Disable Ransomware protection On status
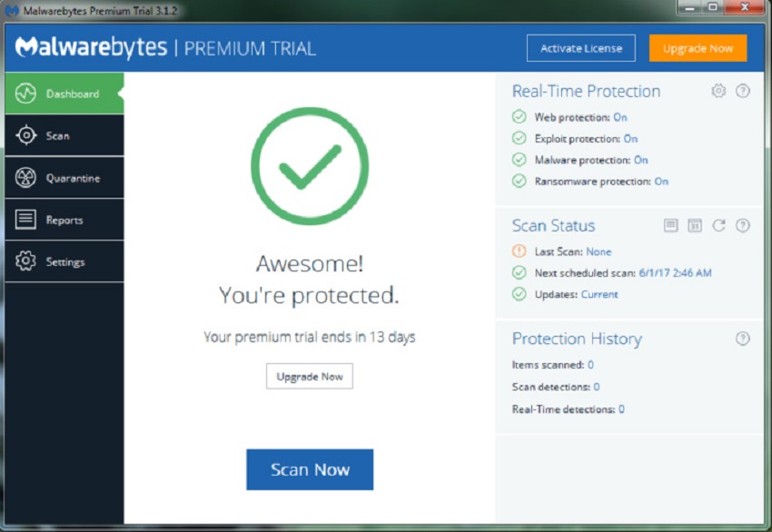Viewport: 772px width, 532px height. point(661,182)
